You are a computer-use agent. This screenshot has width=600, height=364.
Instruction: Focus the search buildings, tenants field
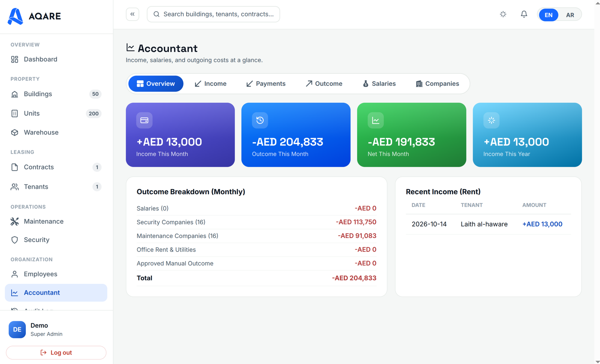click(x=213, y=14)
